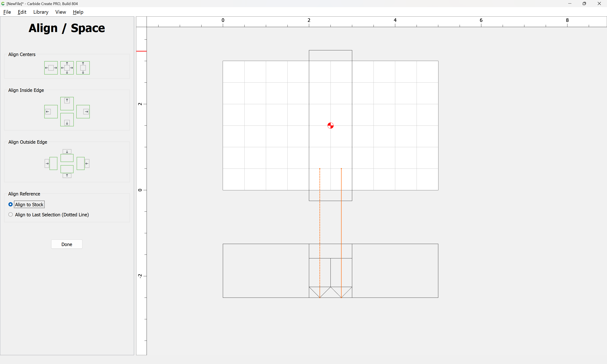Open the View menu
The height and width of the screenshot is (364, 607).
[x=61, y=12]
